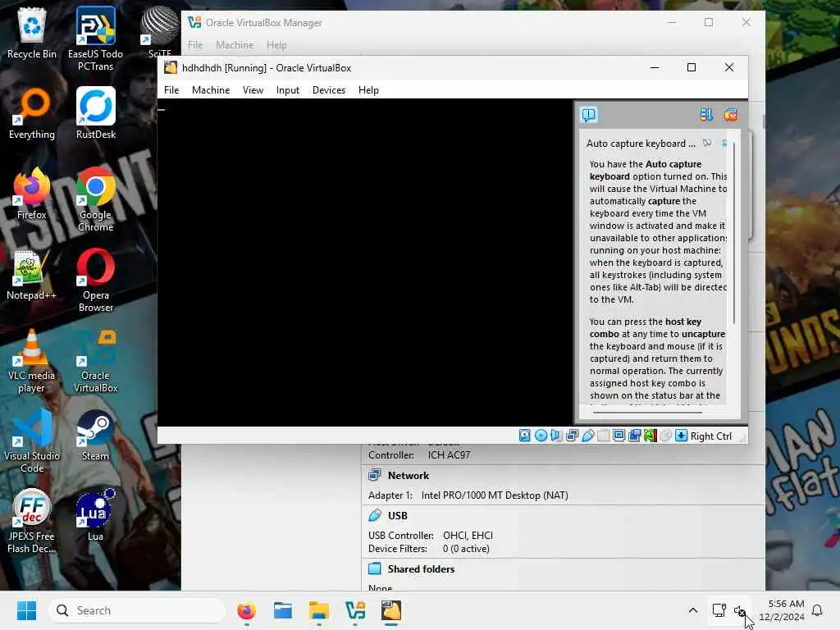The width and height of the screenshot is (840, 630).
Task: Select JPEXS Free Flash Decompiler icon
Action: [32, 521]
